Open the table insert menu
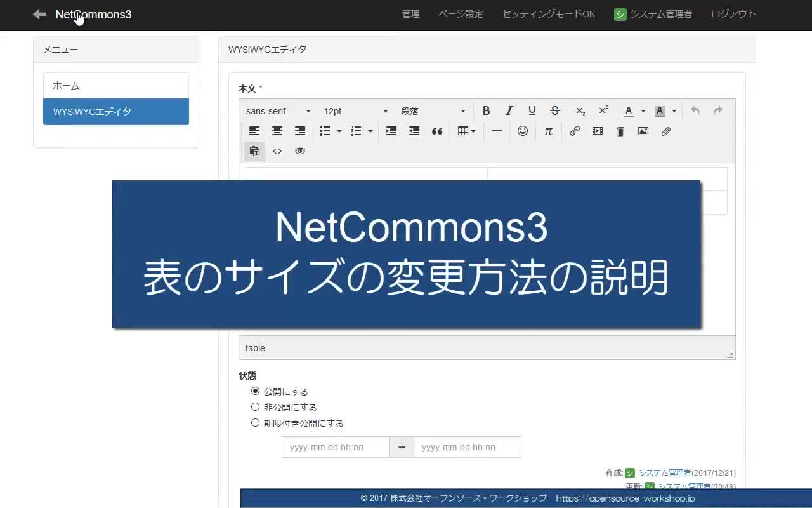 [x=466, y=131]
